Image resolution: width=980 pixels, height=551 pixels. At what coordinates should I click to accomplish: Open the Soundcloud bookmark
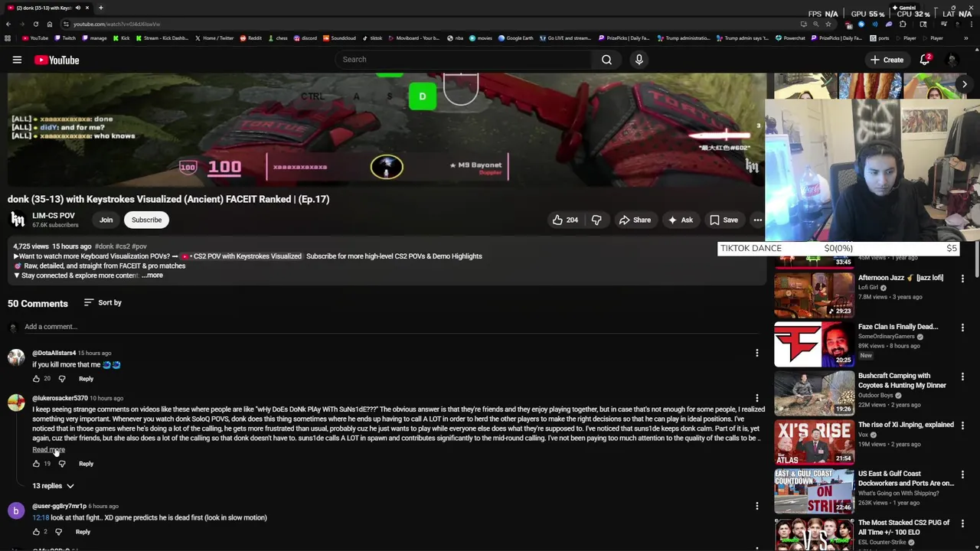click(x=339, y=38)
